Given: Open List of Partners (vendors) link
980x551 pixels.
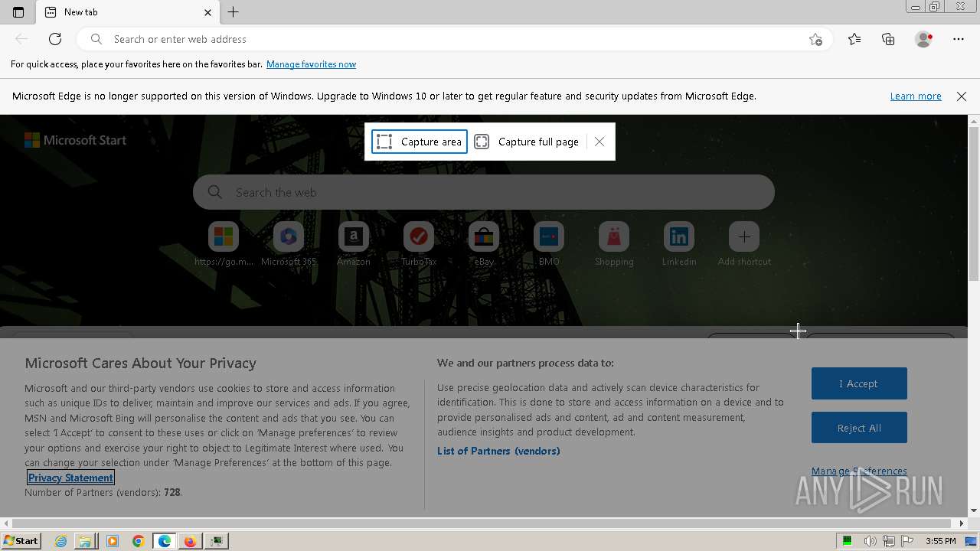Looking at the screenshot, I should coord(498,451).
